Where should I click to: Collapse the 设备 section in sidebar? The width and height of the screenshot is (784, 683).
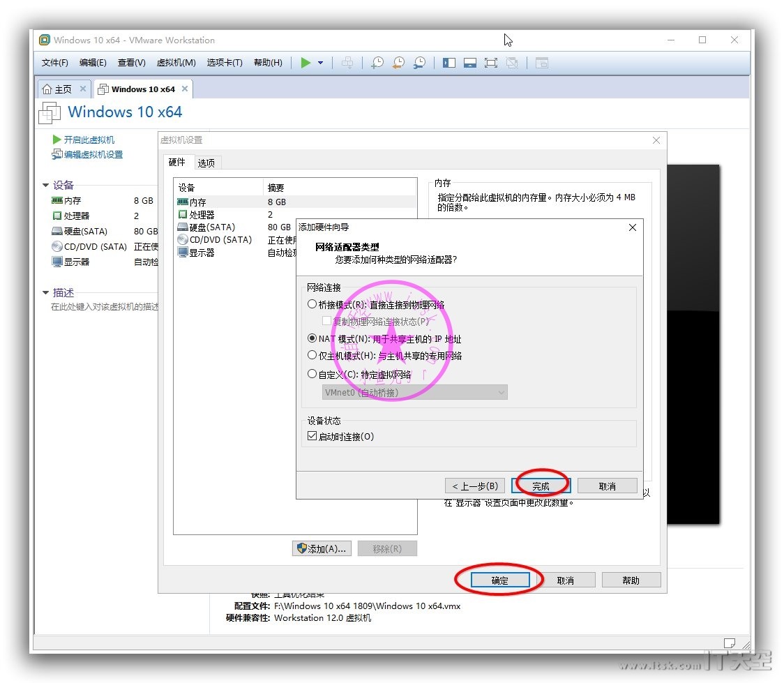[x=45, y=185]
